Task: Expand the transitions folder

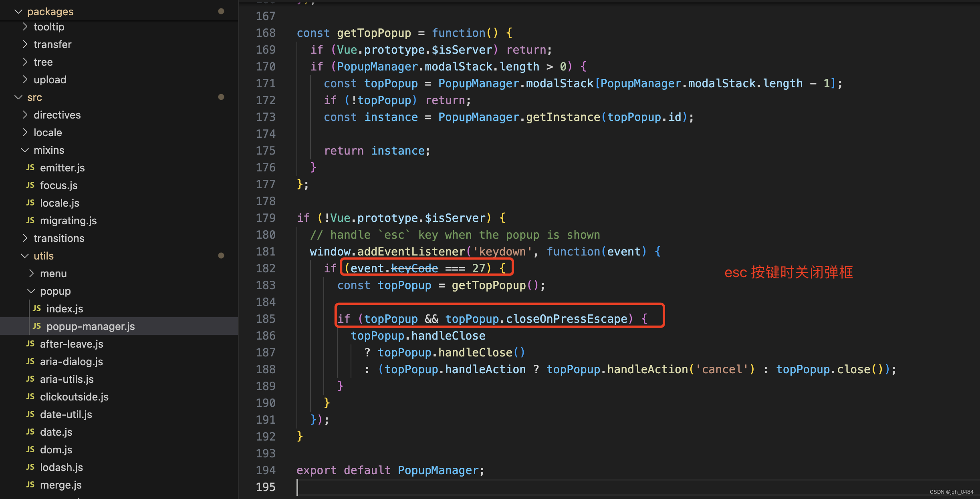Action: click(25, 238)
